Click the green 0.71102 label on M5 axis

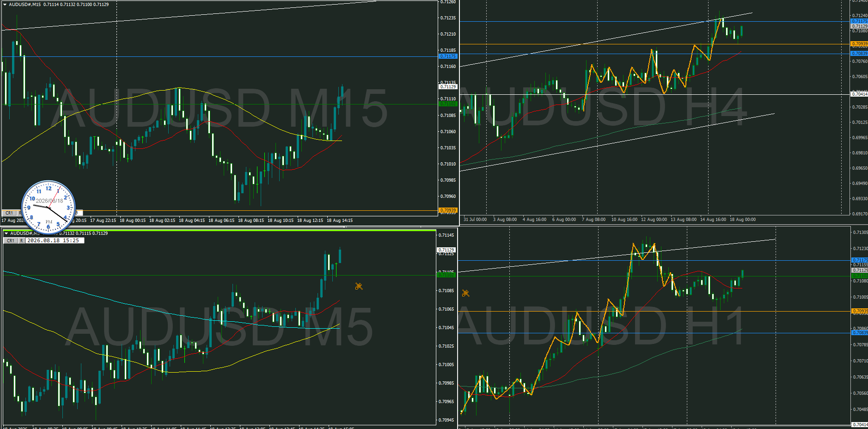[x=446, y=275]
